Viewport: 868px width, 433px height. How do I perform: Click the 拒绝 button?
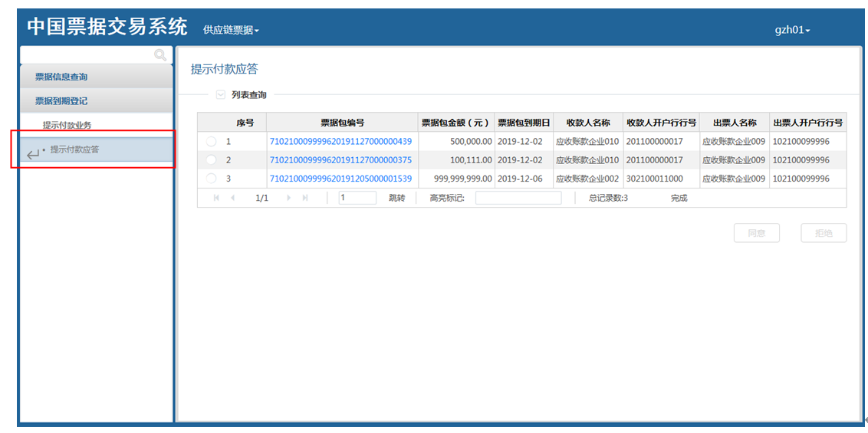tap(824, 233)
